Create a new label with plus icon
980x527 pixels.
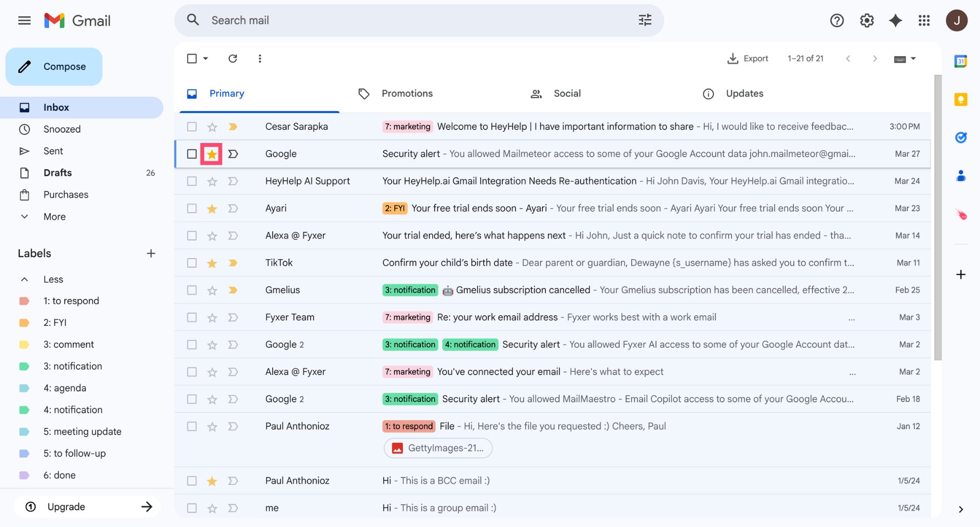[150, 253]
